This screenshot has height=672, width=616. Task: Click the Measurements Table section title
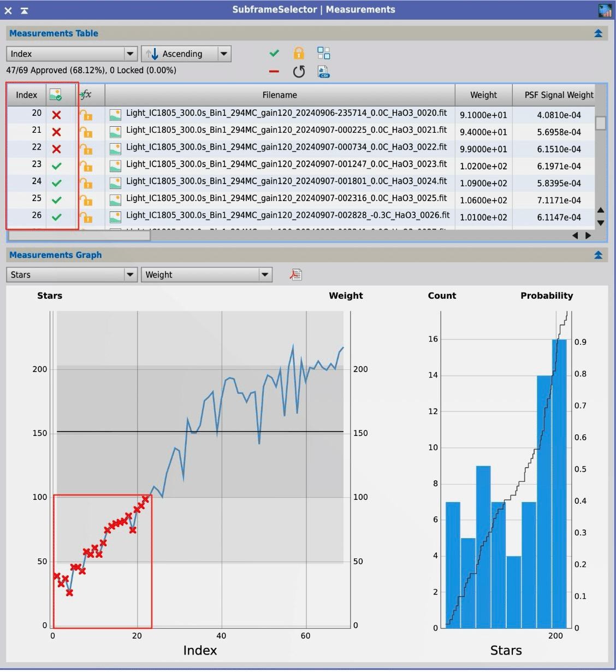pos(54,33)
